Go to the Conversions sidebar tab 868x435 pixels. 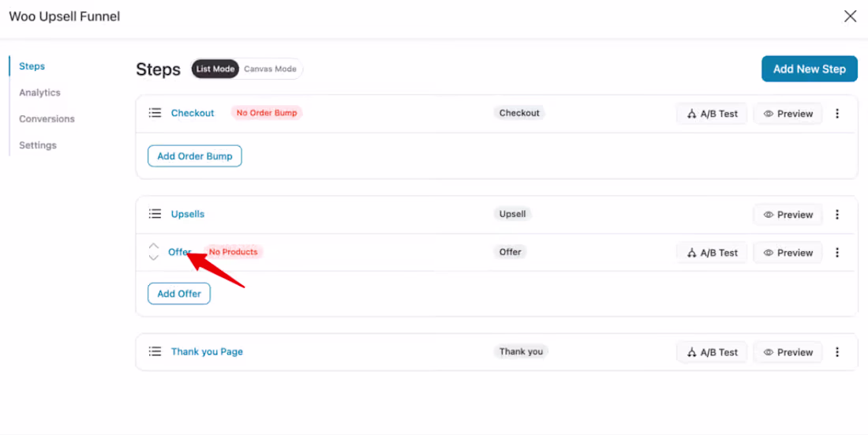pyautogui.click(x=47, y=118)
